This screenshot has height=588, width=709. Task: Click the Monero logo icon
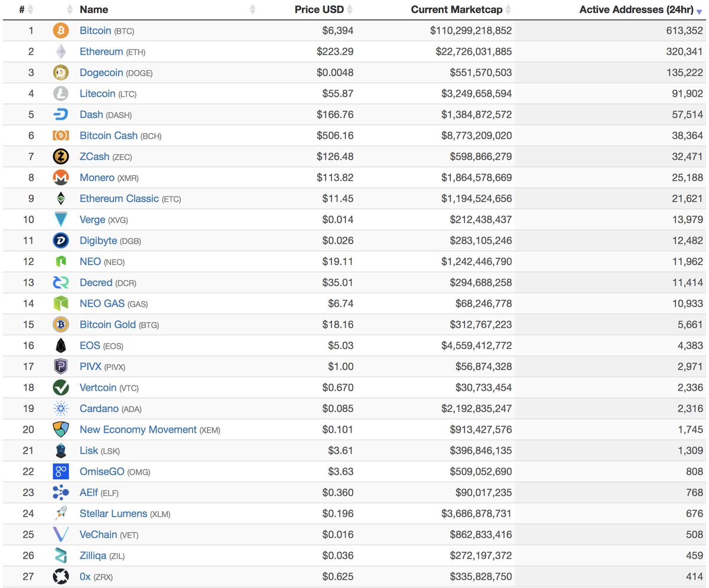pyautogui.click(x=61, y=178)
